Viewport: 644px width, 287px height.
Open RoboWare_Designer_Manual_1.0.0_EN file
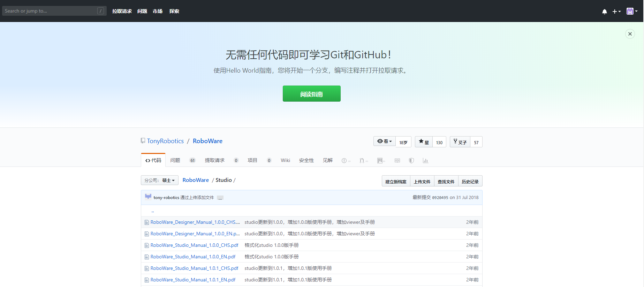pyautogui.click(x=195, y=234)
